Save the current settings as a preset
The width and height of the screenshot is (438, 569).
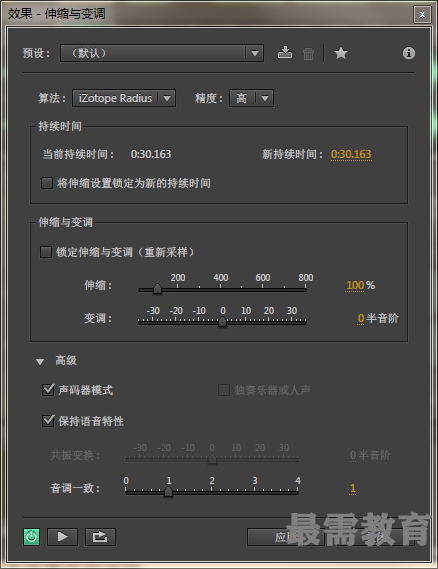pos(285,53)
